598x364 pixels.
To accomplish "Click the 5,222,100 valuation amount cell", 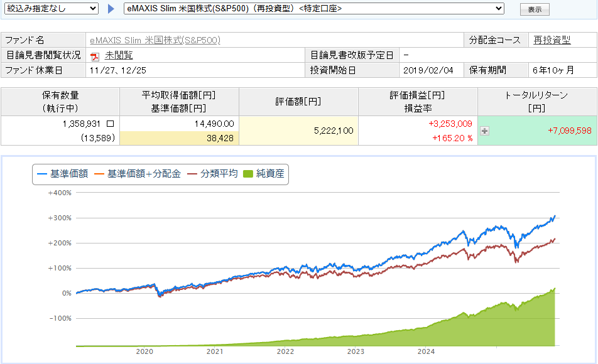I will [298, 131].
